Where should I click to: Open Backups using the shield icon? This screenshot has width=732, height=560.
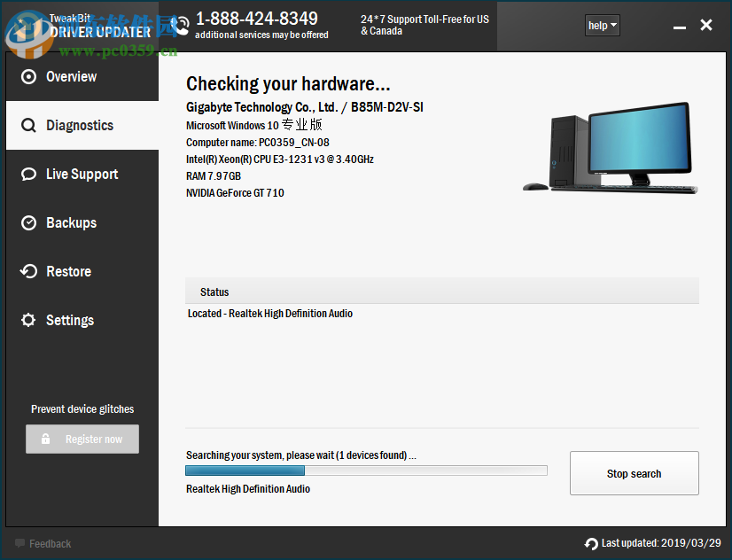(27, 222)
